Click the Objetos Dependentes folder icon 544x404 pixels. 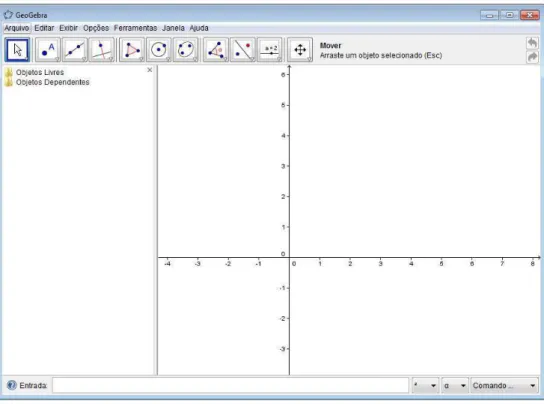[9, 82]
